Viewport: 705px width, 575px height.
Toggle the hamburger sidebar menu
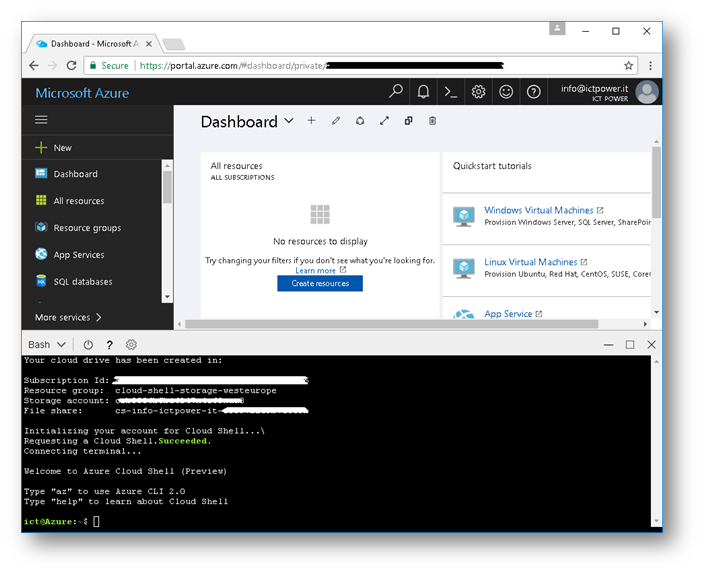tap(41, 120)
